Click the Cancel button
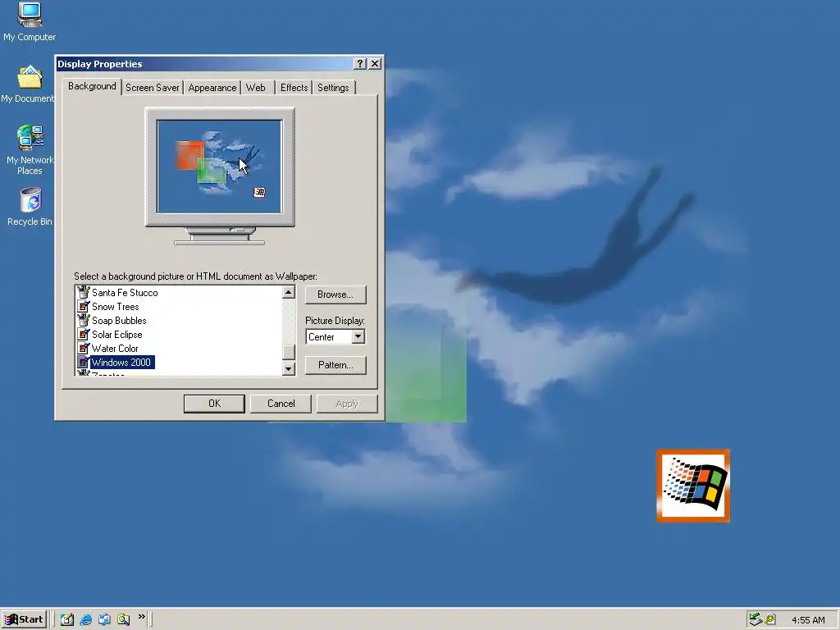The width and height of the screenshot is (840, 630). coord(281,404)
